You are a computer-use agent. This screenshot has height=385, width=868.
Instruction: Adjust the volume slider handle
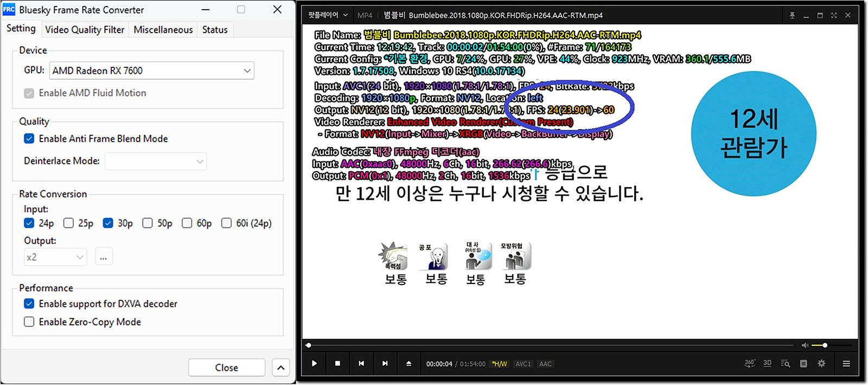[x=825, y=345]
